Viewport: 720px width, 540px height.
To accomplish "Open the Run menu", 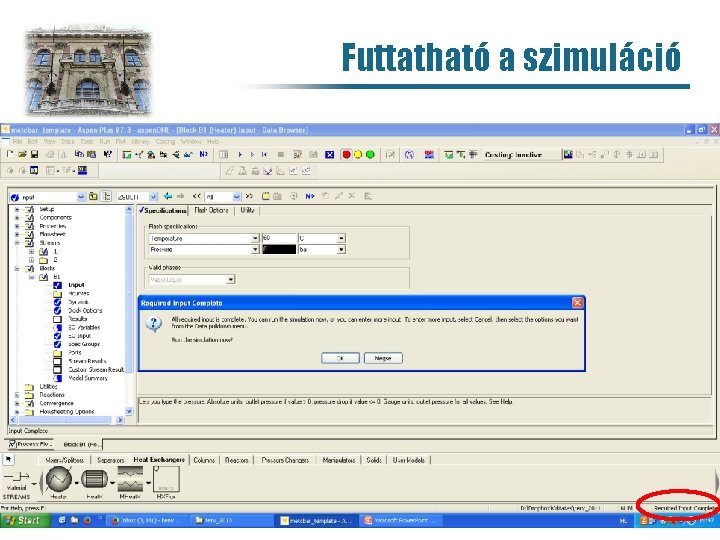I will [105, 141].
